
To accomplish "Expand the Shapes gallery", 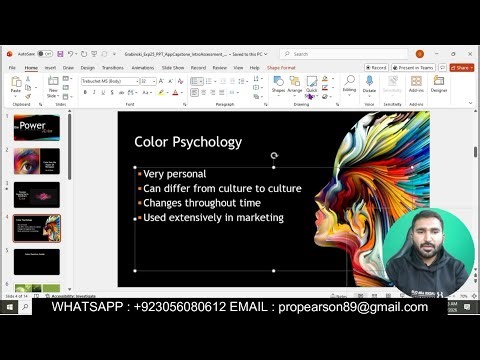I will coord(278,86).
